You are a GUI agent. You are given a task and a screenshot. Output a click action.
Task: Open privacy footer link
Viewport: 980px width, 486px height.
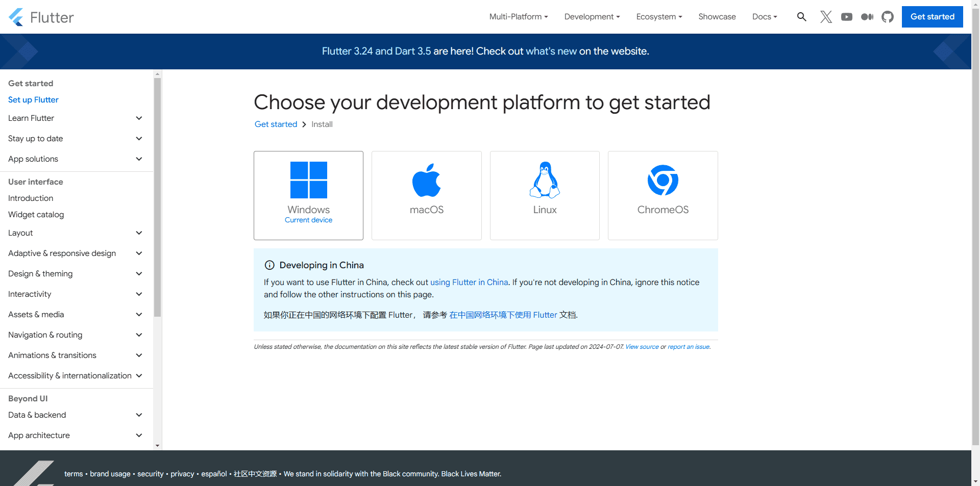(182, 474)
